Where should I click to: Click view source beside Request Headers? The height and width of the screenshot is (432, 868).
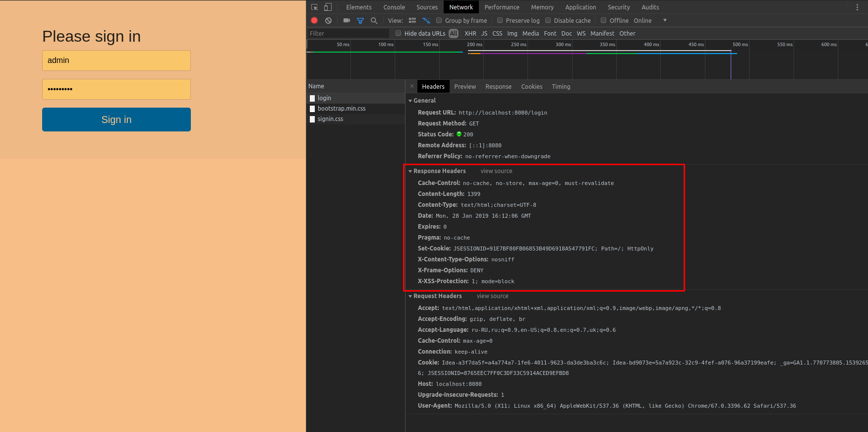[x=492, y=296]
